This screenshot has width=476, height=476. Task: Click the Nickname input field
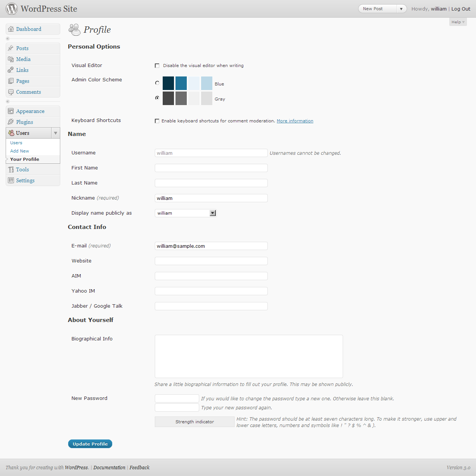click(x=211, y=198)
